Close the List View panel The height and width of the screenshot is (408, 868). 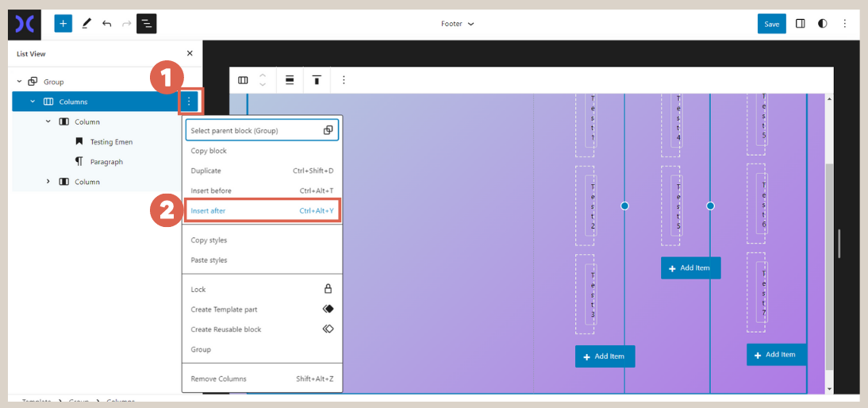tap(190, 54)
